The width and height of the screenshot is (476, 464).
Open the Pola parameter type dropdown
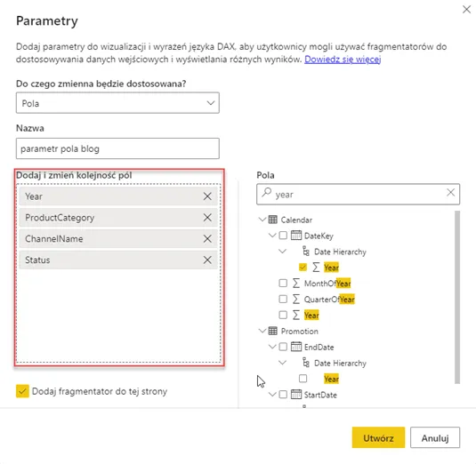[x=117, y=103]
